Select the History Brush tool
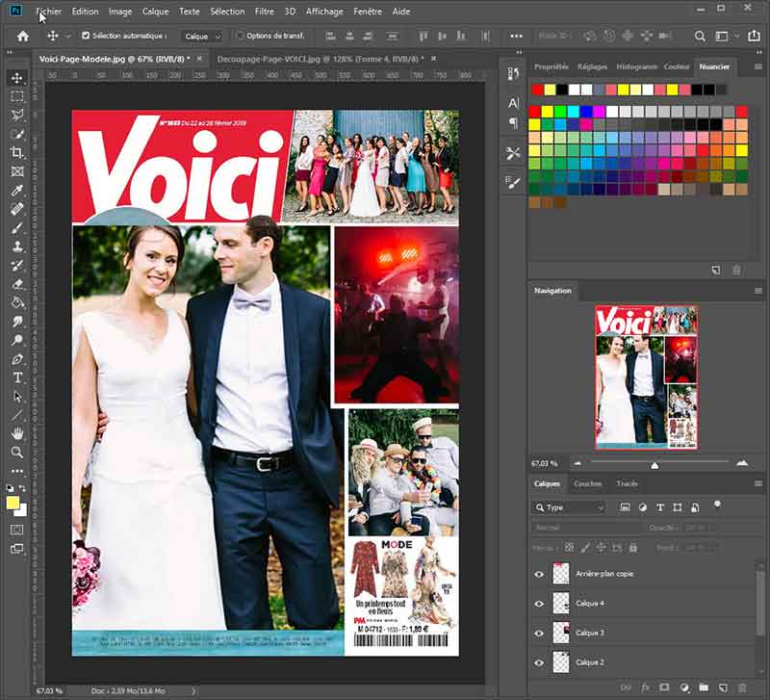Image resolution: width=770 pixels, height=700 pixels. tap(17, 265)
